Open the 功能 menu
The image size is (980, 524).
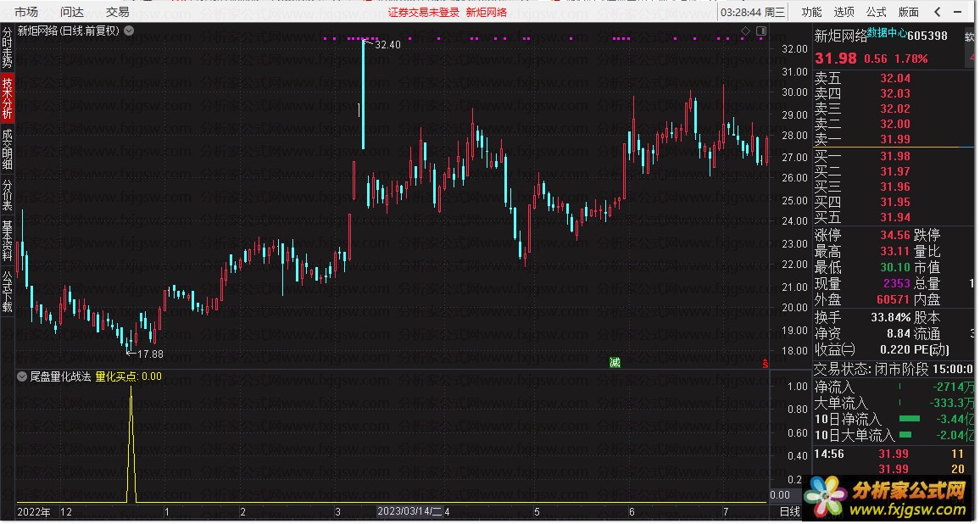pos(811,12)
